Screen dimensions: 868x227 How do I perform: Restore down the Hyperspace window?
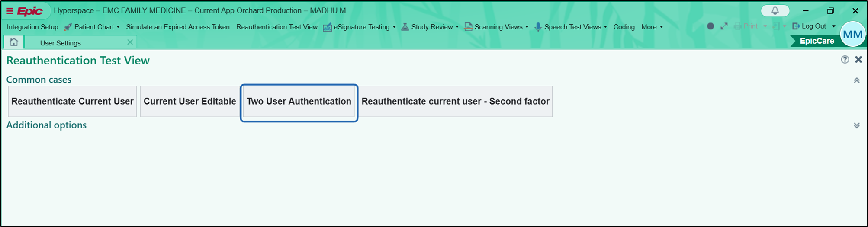[x=830, y=11]
